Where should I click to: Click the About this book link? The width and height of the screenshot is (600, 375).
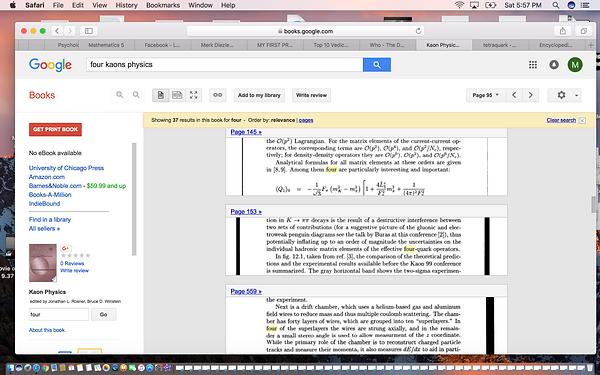pos(47,330)
